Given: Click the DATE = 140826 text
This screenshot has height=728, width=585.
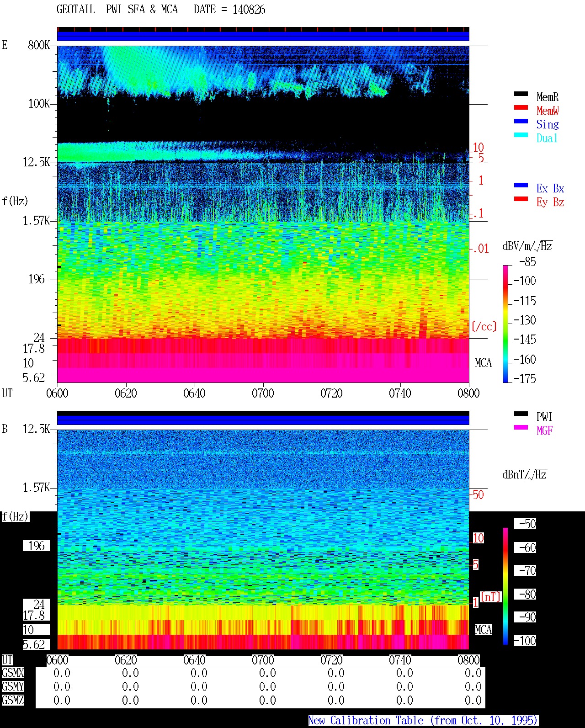Looking at the screenshot, I should pos(229,10).
